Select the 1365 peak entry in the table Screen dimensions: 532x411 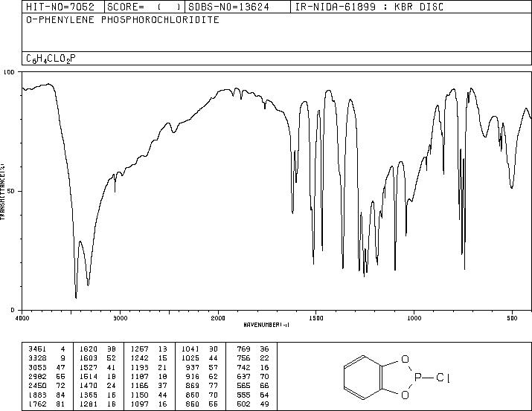coord(98,395)
